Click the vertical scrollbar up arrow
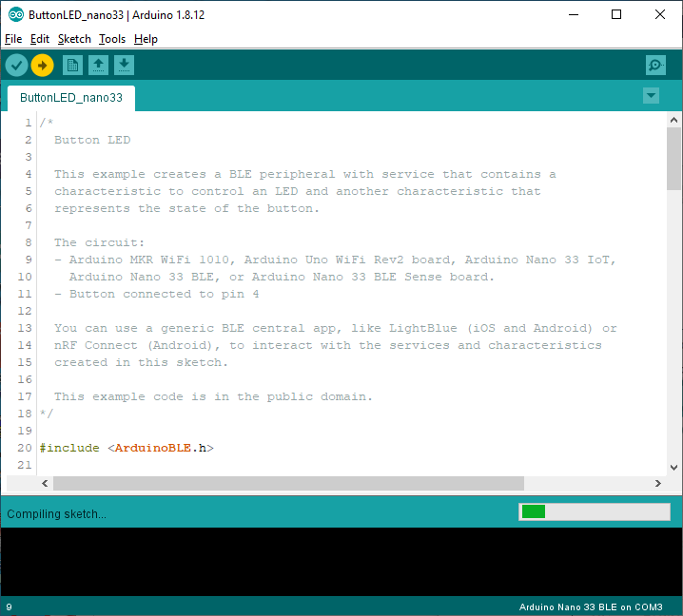 click(673, 120)
